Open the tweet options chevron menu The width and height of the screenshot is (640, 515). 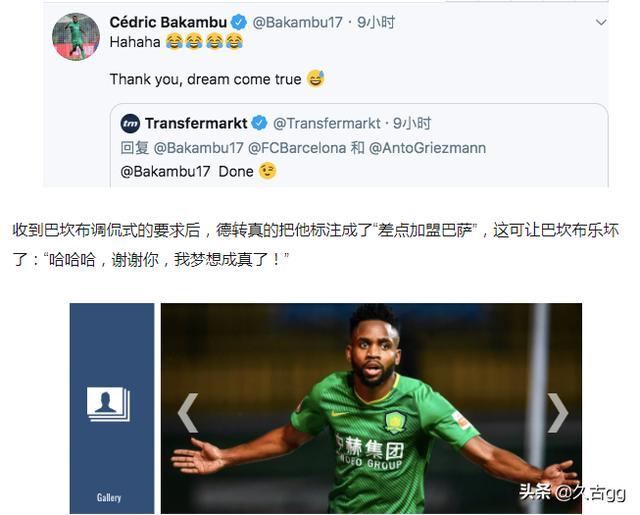point(601,22)
